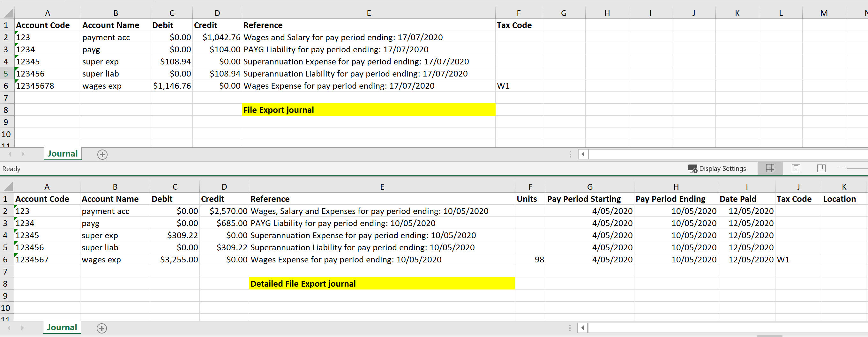The width and height of the screenshot is (868, 337).
Task: Open Journal sheet tab in top workbook
Action: [62, 154]
